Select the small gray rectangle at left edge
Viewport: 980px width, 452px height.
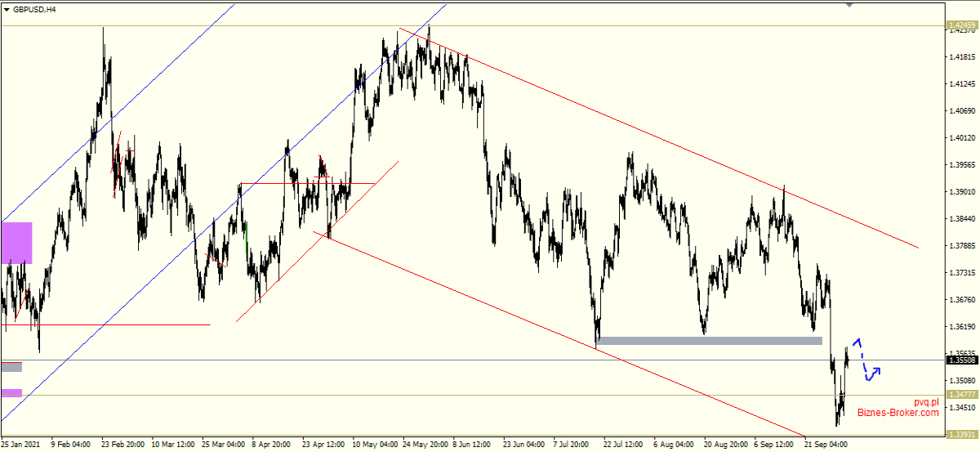pyautogui.click(x=11, y=367)
